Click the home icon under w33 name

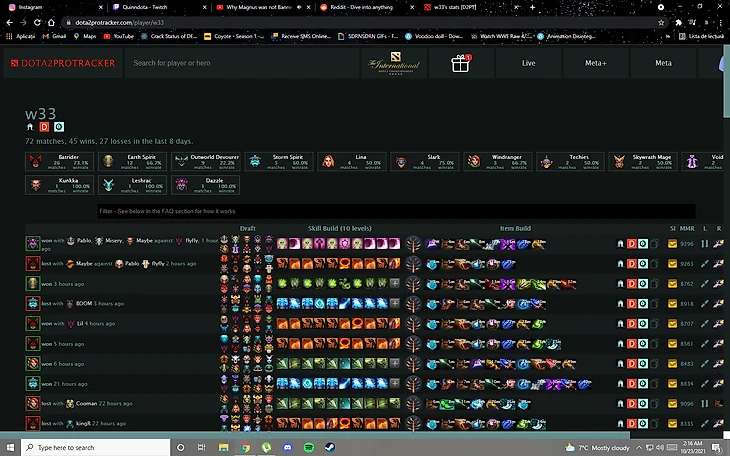pos(30,127)
